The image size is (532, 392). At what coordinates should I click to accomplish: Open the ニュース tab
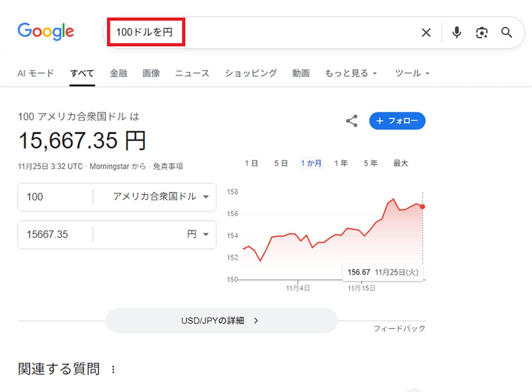[192, 73]
